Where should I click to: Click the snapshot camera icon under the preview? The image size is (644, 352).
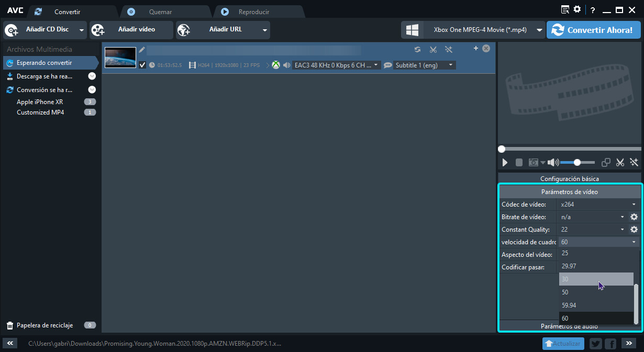pos(533,163)
